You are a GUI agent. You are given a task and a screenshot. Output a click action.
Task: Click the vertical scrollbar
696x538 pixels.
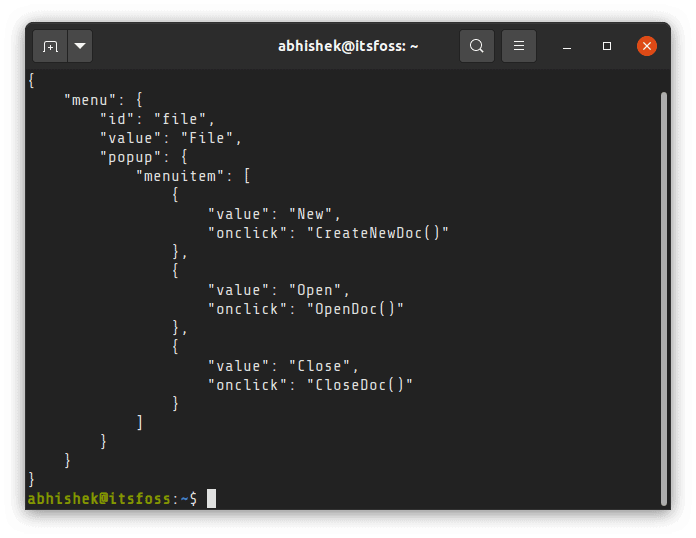pyautogui.click(x=664, y=298)
